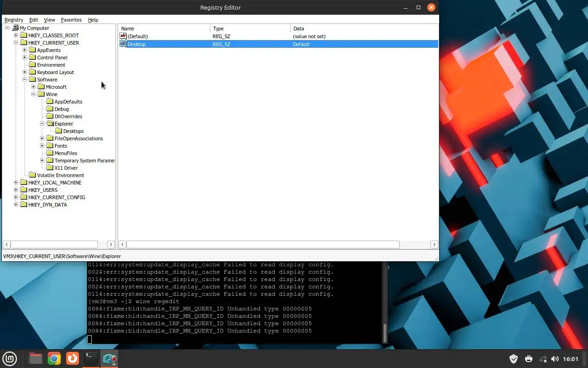
Task: Select the HKEY_CURRENT_USER key label
Action: tap(54, 43)
